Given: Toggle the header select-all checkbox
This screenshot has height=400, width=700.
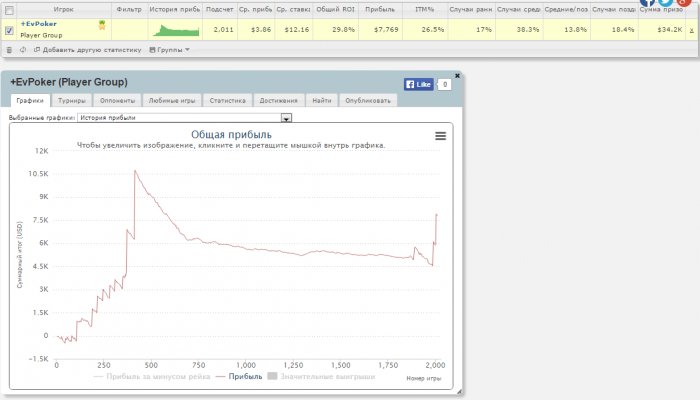Looking at the screenshot, I should pos(9,10).
